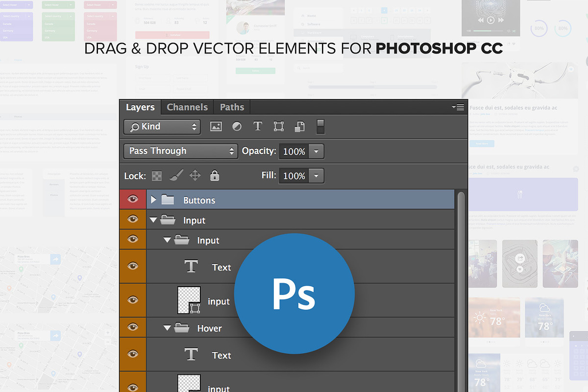Select the Text layer name under Hover
588x392 pixels.
pos(221,355)
